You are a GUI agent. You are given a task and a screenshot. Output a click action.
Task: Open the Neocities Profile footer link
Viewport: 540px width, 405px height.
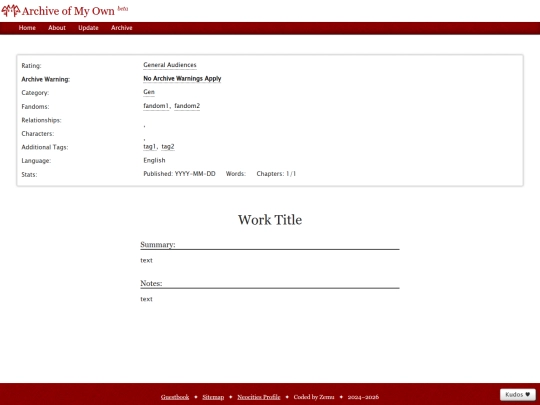pyautogui.click(x=259, y=397)
